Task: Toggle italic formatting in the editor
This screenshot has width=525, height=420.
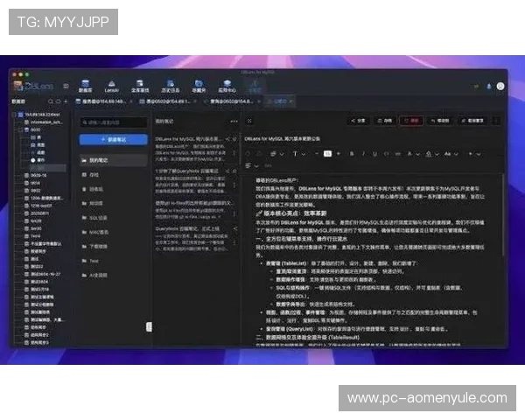Action: pos(363,154)
